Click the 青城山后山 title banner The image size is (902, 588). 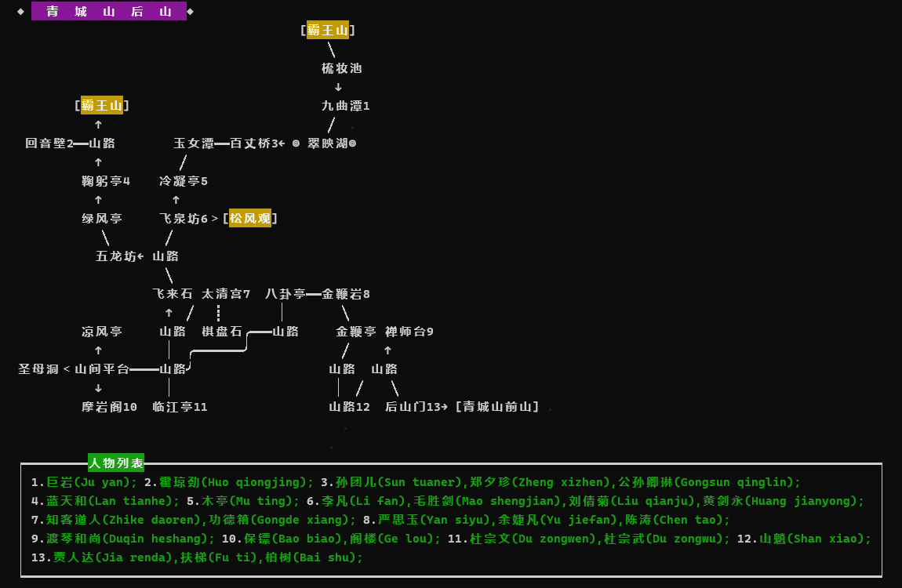click(x=108, y=12)
